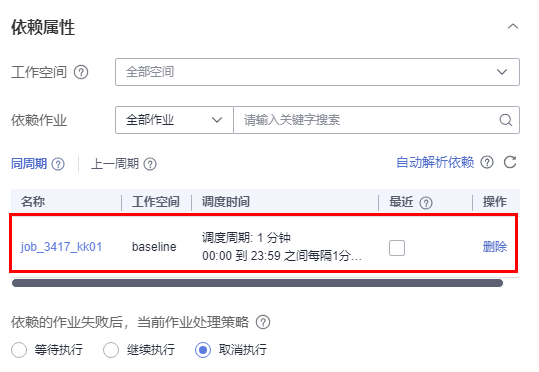
Task: Open the 全部作业 job type dropdown
Action: point(174,120)
